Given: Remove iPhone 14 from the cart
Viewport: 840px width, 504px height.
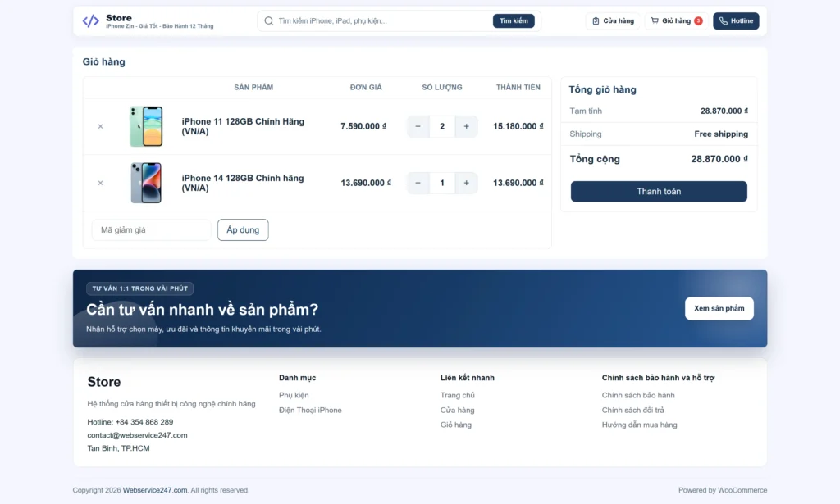Looking at the screenshot, I should 101,183.
